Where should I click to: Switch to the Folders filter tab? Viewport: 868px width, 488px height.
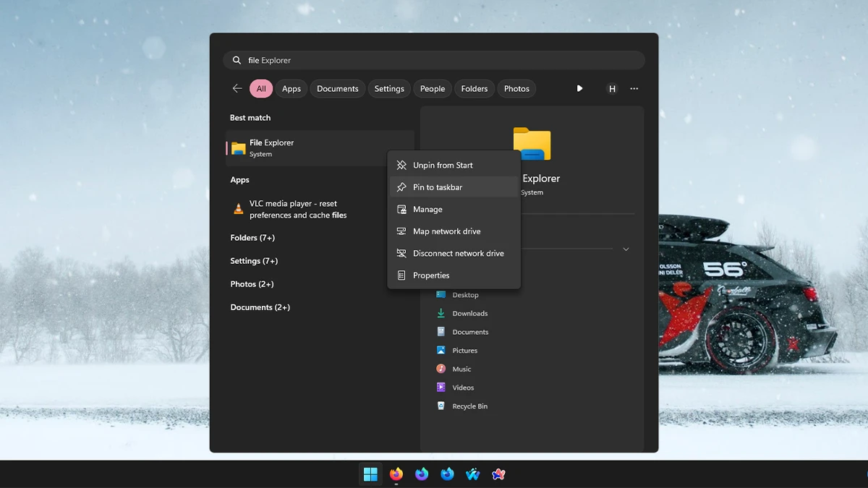475,89
